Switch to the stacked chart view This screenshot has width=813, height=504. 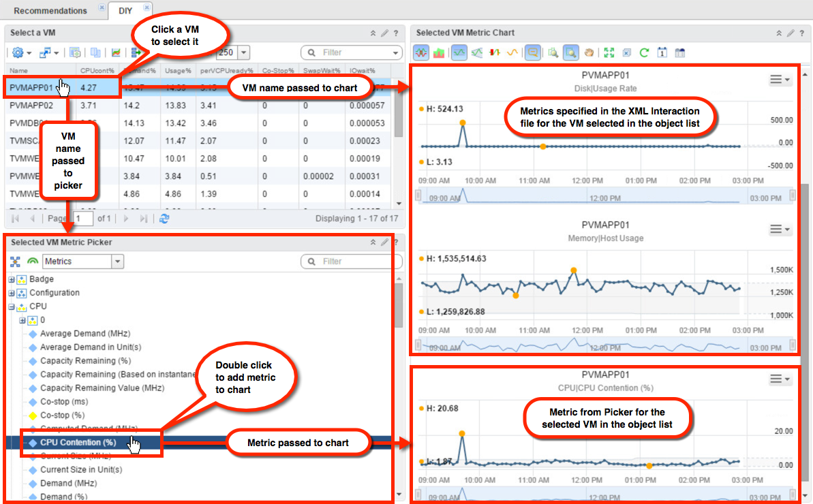tap(439, 52)
